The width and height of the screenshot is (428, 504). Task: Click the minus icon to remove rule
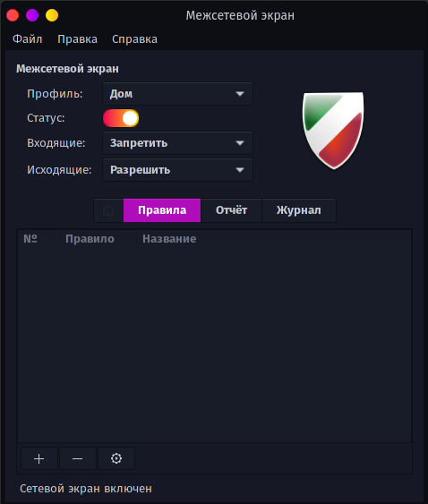78,458
